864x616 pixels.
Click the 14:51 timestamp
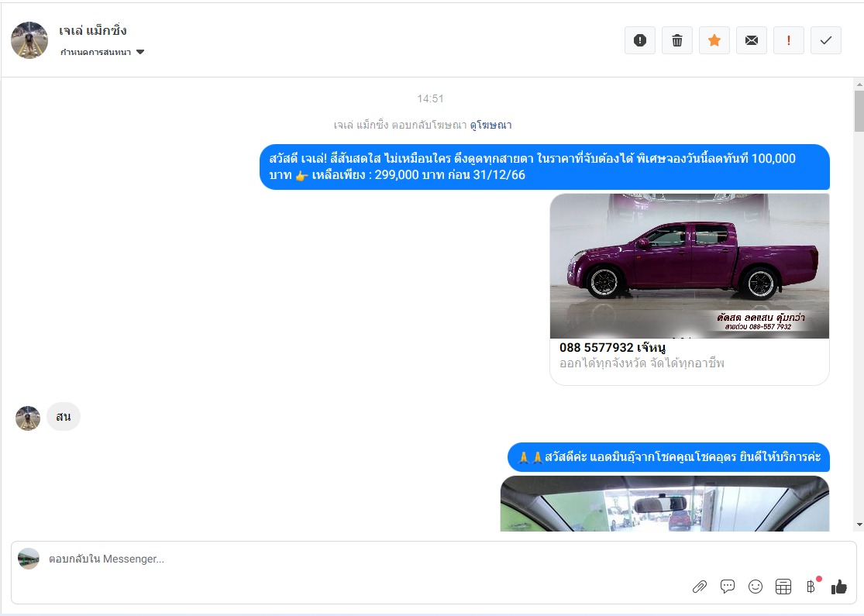click(x=430, y=98)
